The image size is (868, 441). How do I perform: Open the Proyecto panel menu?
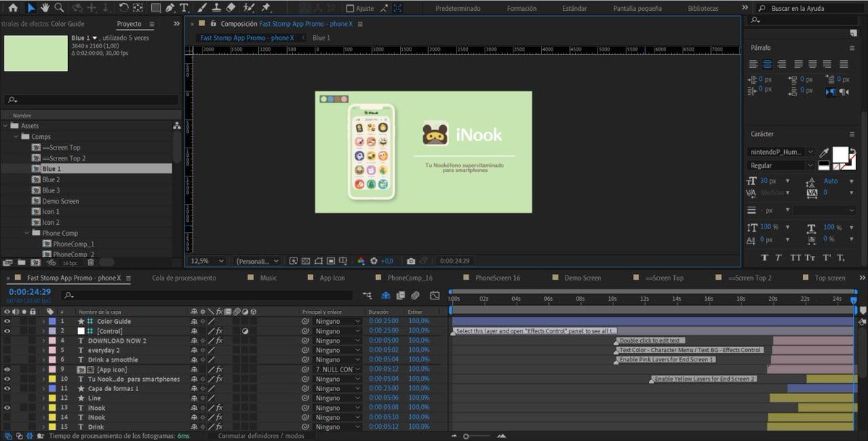click(x=152, y=24)
